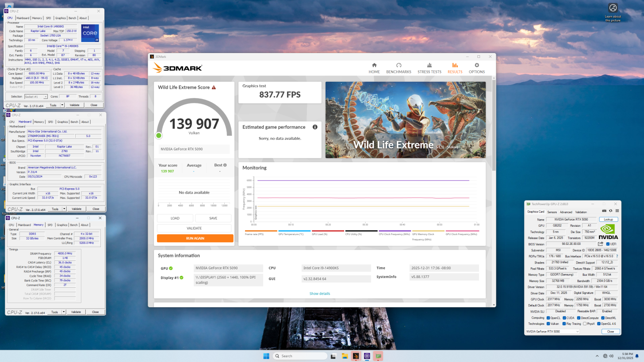Click the 3DMark window vertical scrollbar

[494, 192]
